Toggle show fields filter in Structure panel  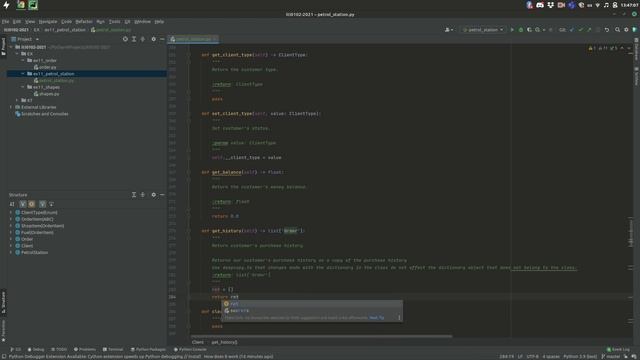[x=23, y=204]
